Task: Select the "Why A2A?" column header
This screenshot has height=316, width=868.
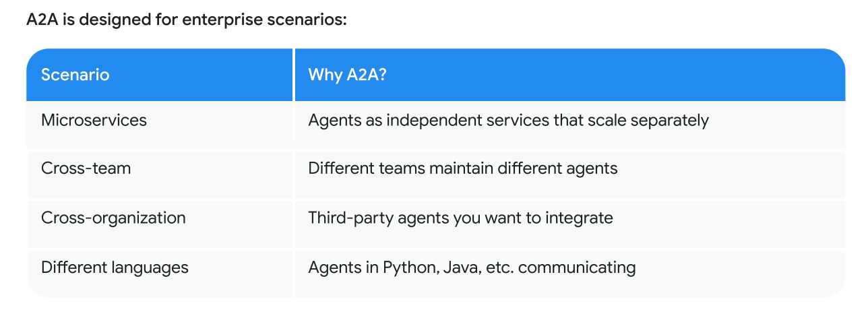Action: (347, 75)
